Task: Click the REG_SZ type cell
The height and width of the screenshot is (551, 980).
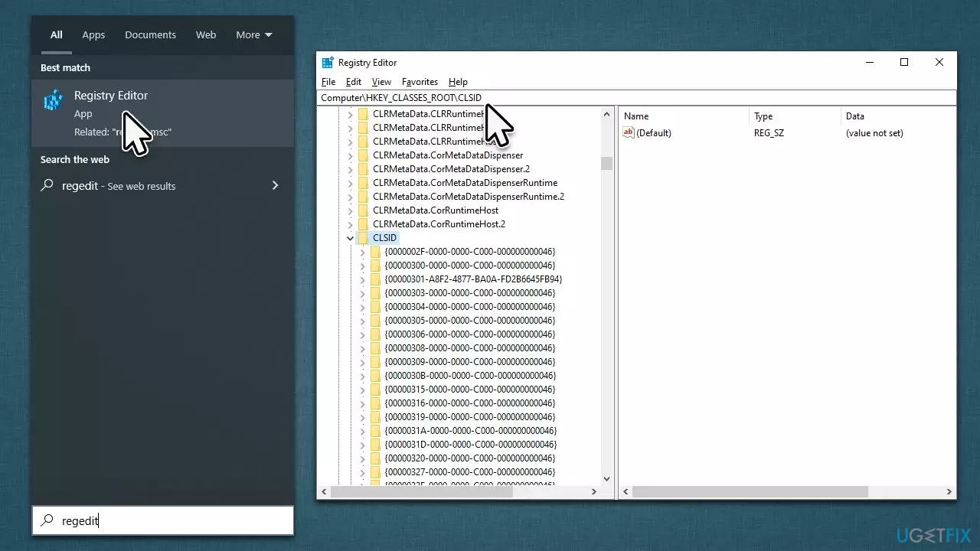Action: point(769,133)
